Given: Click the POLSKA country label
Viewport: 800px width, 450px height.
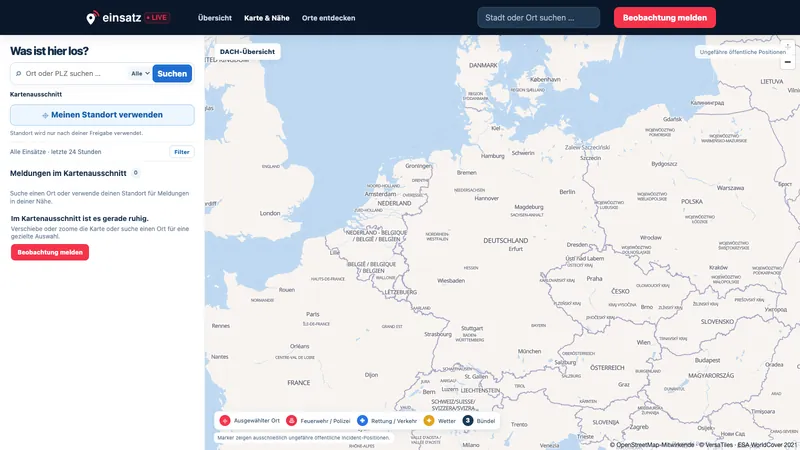Looking at the screenshot, I should click(x=692, y=202).
